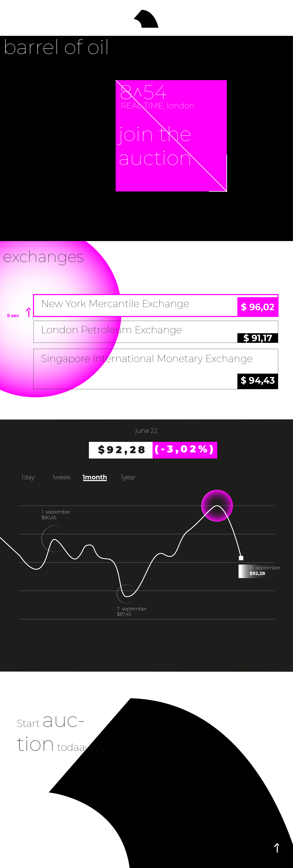
Task: Select the 1day chart range
Action: (x=28, y=477)
